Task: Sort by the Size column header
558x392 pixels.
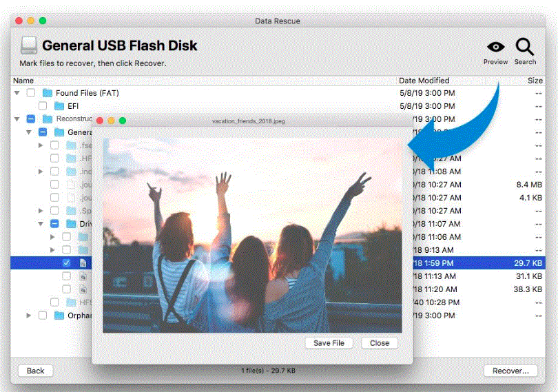Action: [535, 81]
